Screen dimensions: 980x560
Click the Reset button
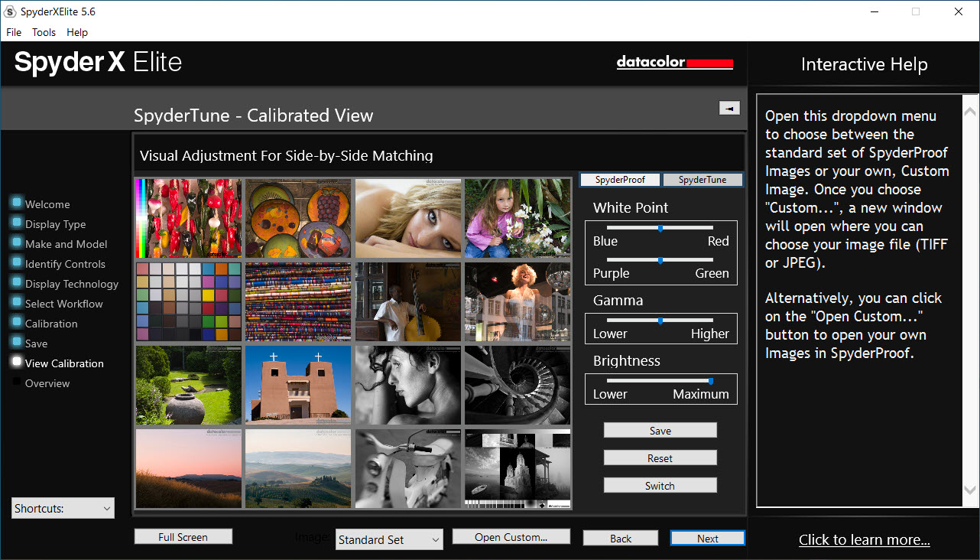(660, 458)
